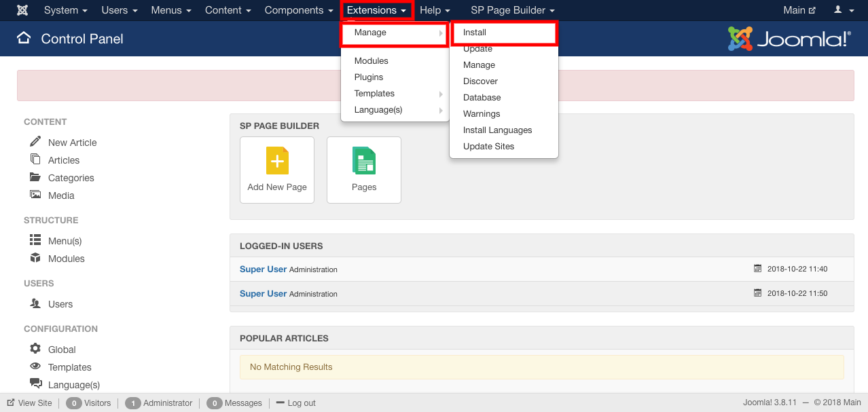Click the cube icon beside Modules in sidebar
This screenshot has width=868, height=412.
(x=35, y=258)
